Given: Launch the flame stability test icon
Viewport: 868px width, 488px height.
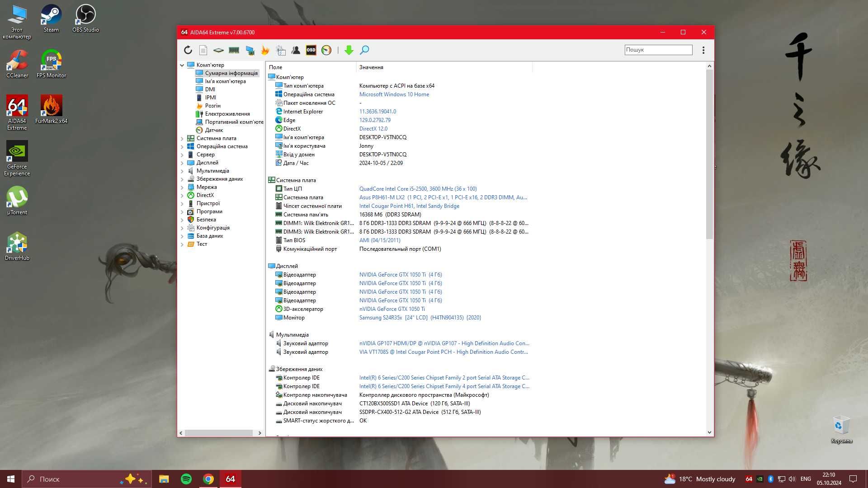Looking at the screenshot, I should (x=265, y=50).
